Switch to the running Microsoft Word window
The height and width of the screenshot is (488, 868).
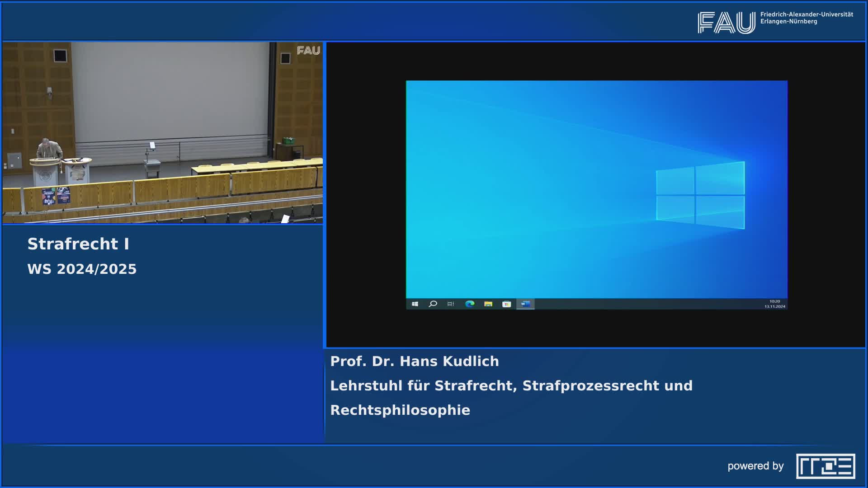point(526,304)
